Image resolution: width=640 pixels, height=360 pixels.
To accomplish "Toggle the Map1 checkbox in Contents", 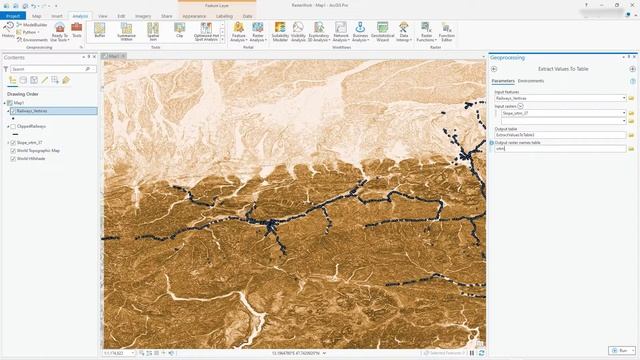I will pyautogui.click(x=10, y=103).
